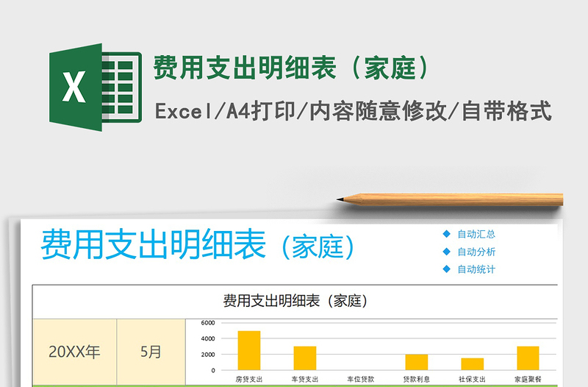Click the 2000 y-axis value
Screen dimensions: 588x387
coord(208,355)
